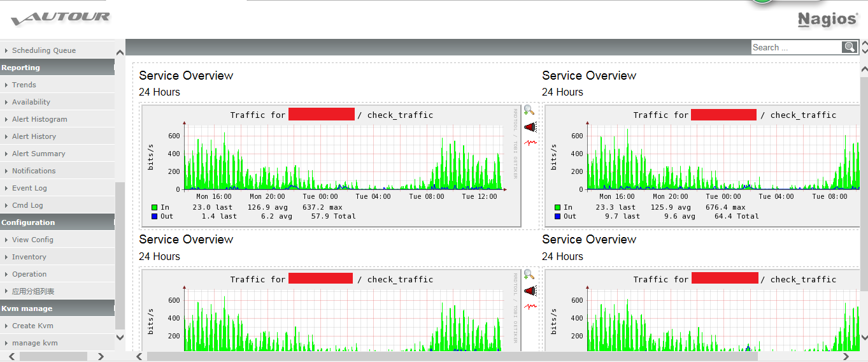868x362 pixels.
Task: Open the Event Log page
Action: click(x=29, y=188)
